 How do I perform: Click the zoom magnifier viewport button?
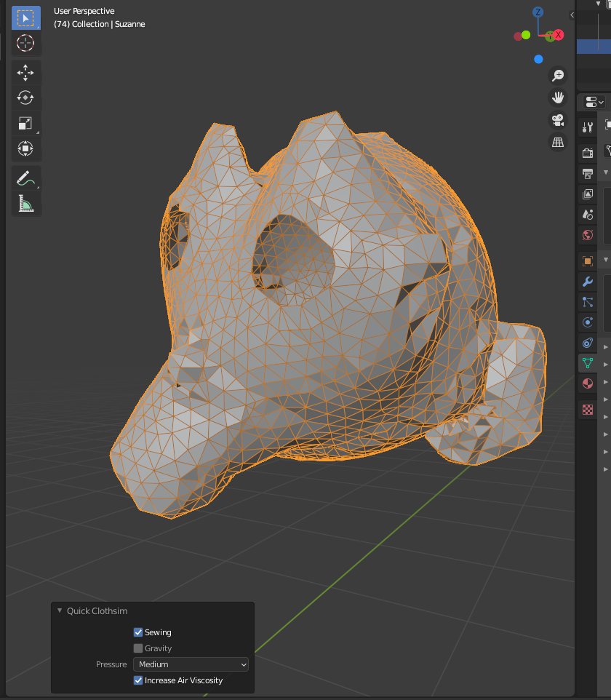click(x=558, y=76)
